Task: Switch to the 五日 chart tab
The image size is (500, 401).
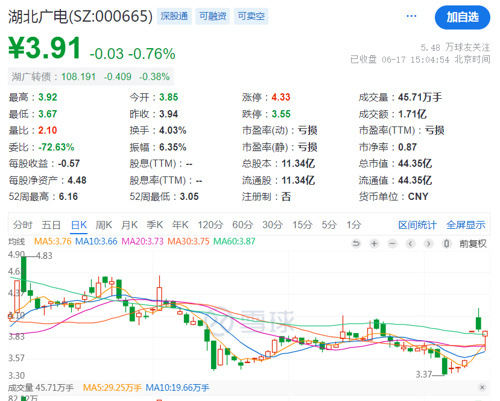Action: (51, 225)
